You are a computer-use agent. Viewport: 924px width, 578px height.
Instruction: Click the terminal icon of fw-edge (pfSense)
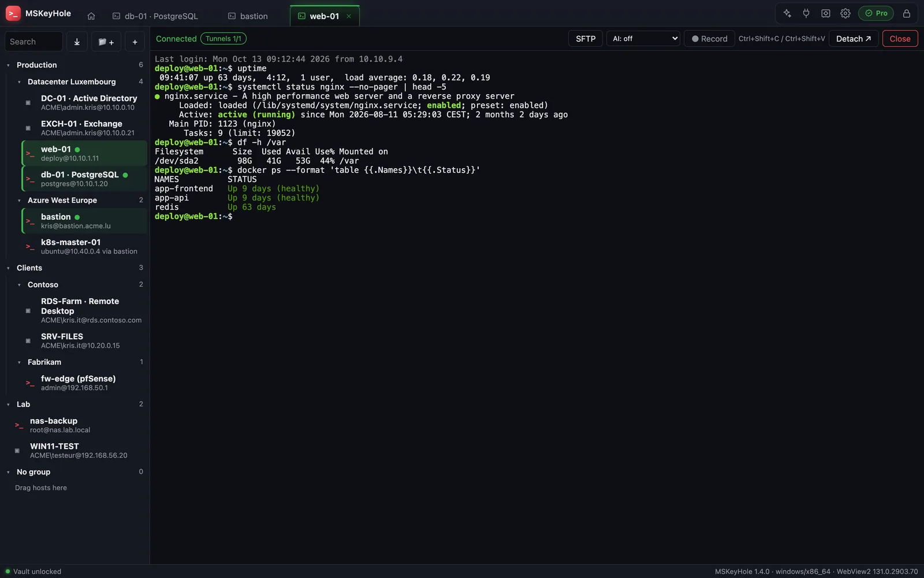[x=30, y=383]
